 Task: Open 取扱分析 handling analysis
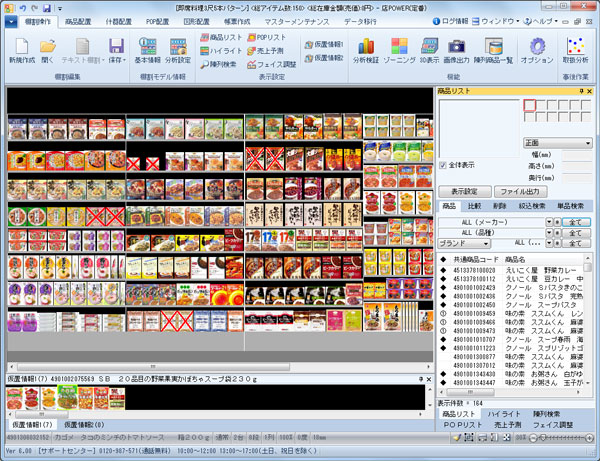[575, 50]
